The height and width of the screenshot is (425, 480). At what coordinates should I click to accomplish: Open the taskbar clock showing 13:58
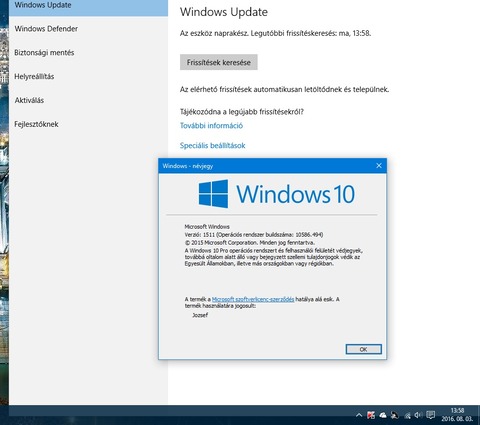click(x=457, y=415)
